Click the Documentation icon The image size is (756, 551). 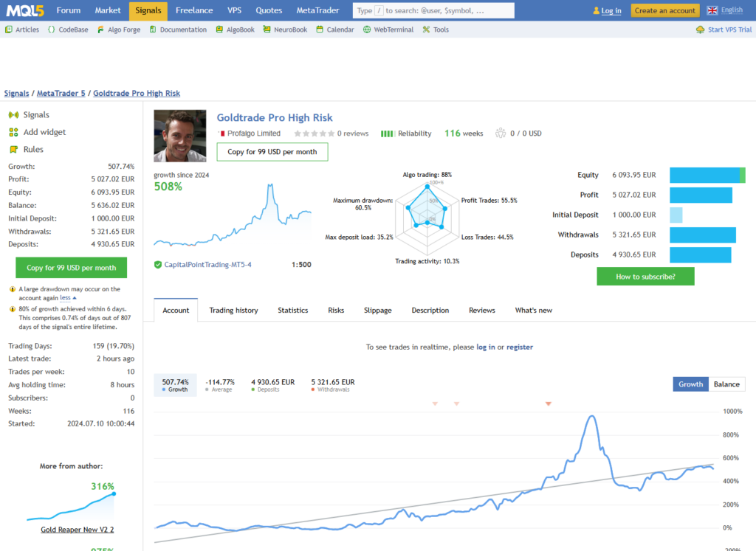[153, 30]
